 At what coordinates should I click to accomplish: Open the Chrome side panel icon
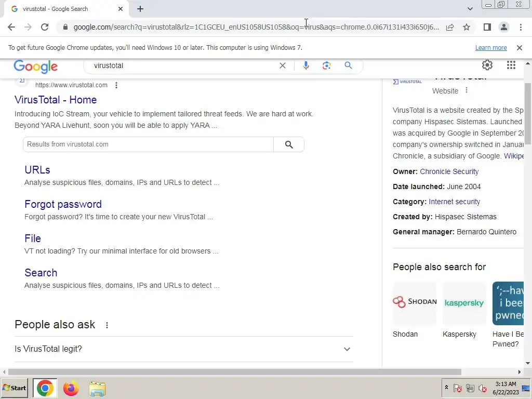point(487,27)
